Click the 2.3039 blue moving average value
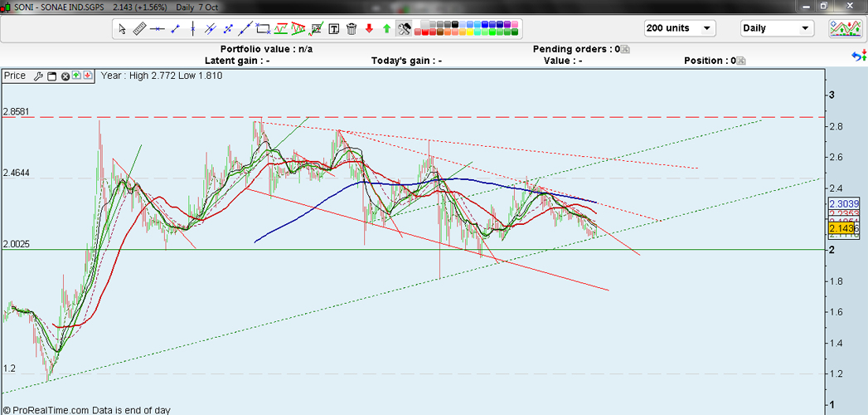Screen dimensions: 868x415 (843, 203)
